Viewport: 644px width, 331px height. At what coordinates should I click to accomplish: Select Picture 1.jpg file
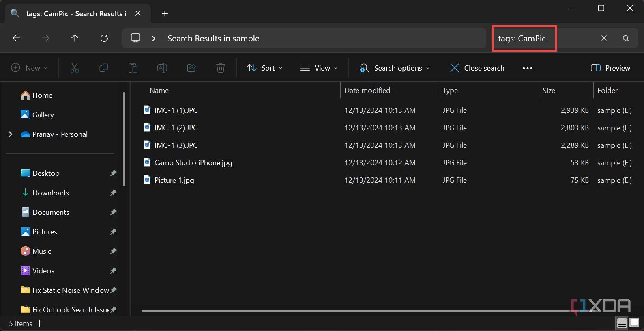click(x=174, y=180)
